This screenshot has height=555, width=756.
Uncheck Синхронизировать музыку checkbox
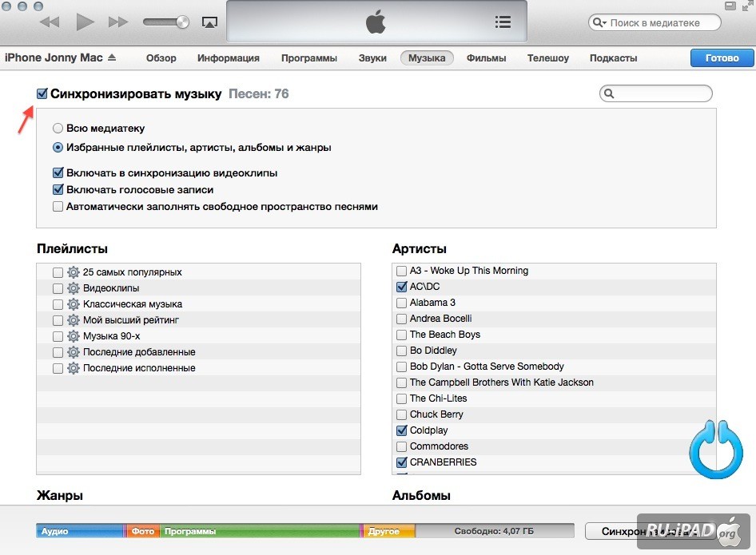[42, 93]
